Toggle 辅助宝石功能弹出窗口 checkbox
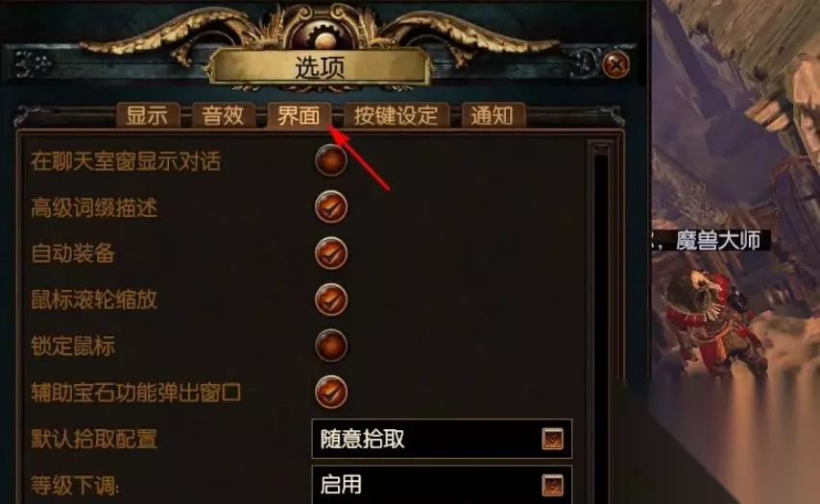820x504 pixels. click(331, 392)
